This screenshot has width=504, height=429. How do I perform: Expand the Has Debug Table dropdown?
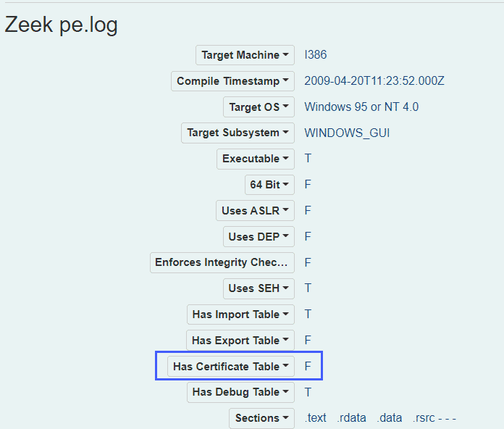pyautogui.click(x=240, y=392)
